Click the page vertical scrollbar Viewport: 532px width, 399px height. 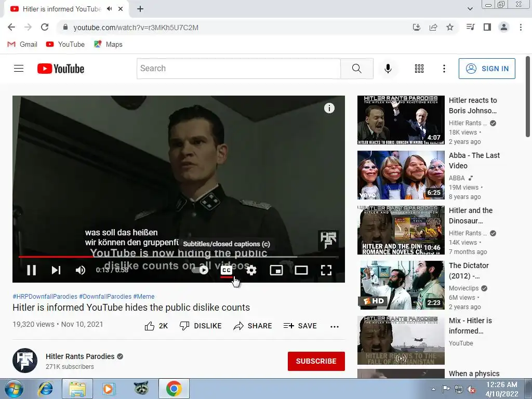(x=528, y=97)
